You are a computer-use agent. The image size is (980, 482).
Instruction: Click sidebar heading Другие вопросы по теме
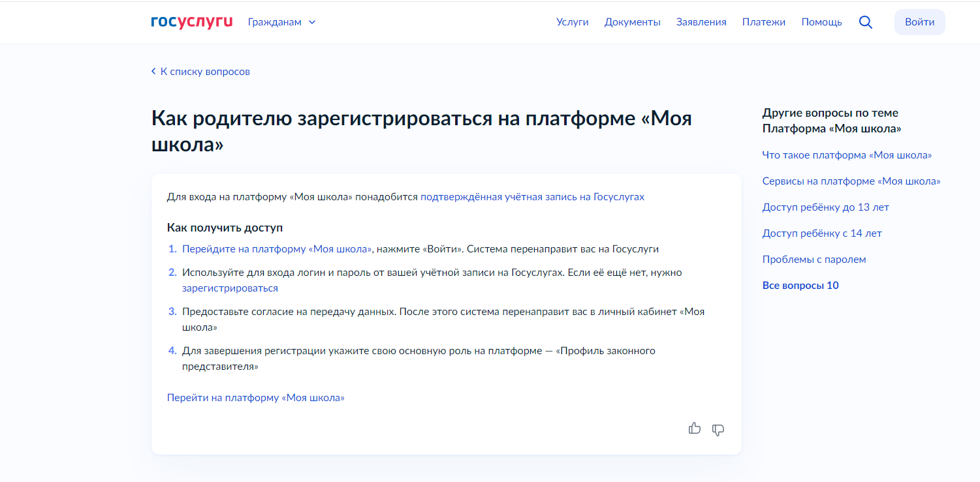(832, 121)
